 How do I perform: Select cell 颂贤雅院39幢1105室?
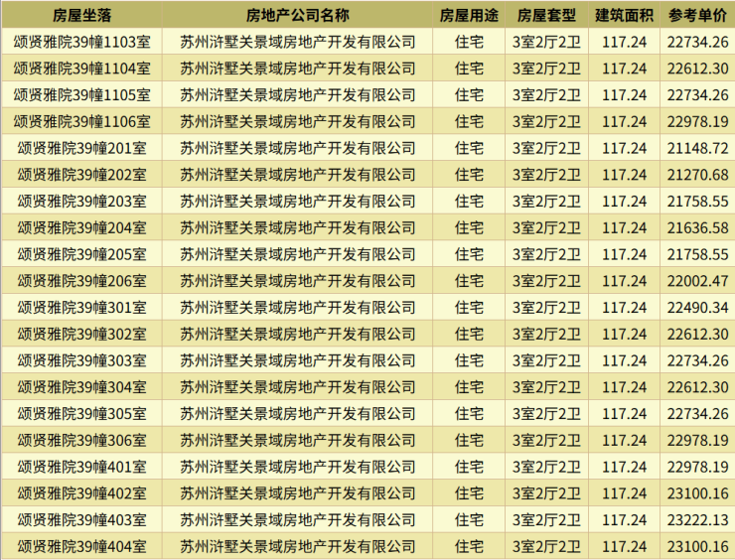(x=82, y=95)
